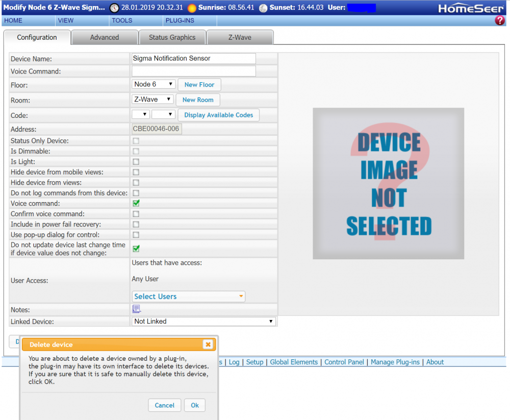The height and width of the screenshot is (420, 510).
Task: Click the clock icon in header
Action: click(114, 8)
